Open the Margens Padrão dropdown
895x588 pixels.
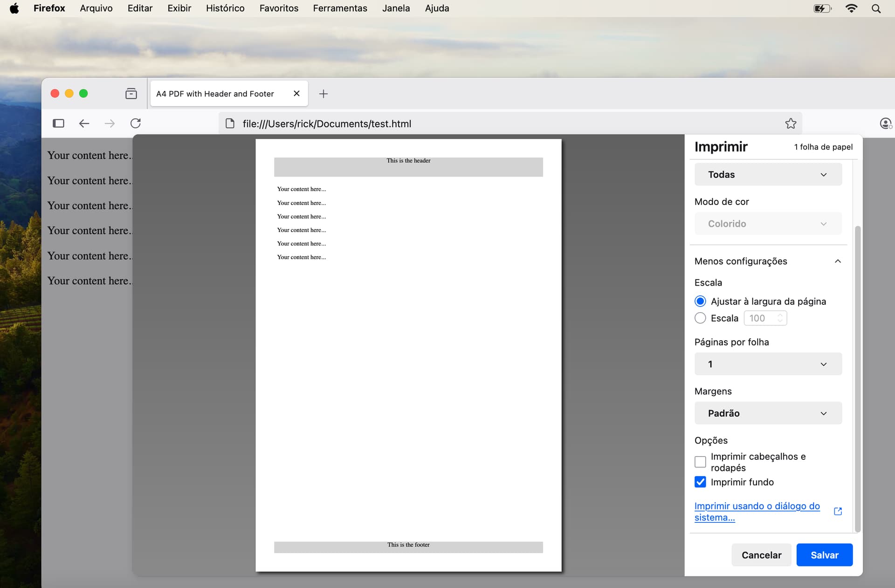pyautogui.click(x=768, y=413)
